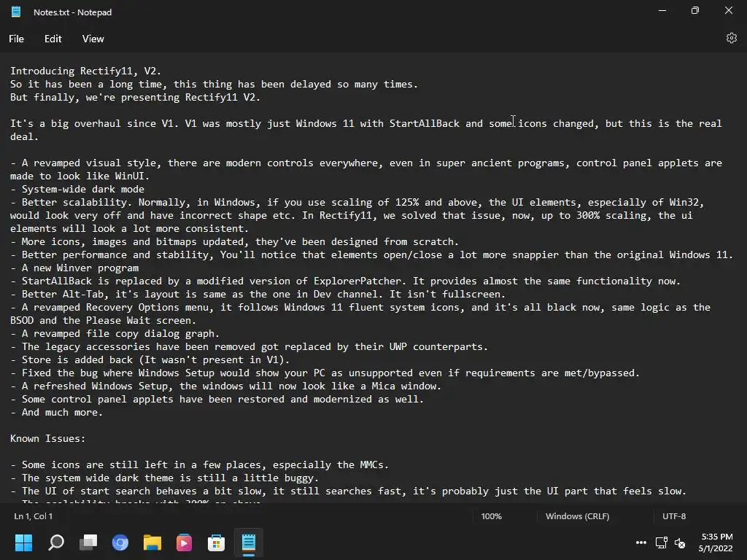Open the network status tray icon
Viewport: 747px width, 560px height.
click(x=661, y=542)
